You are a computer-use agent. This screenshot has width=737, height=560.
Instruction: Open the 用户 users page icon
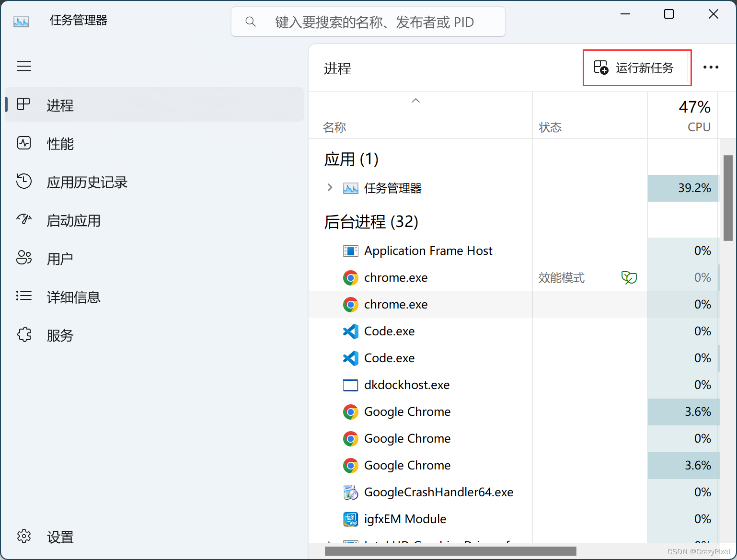pos(24,258)
